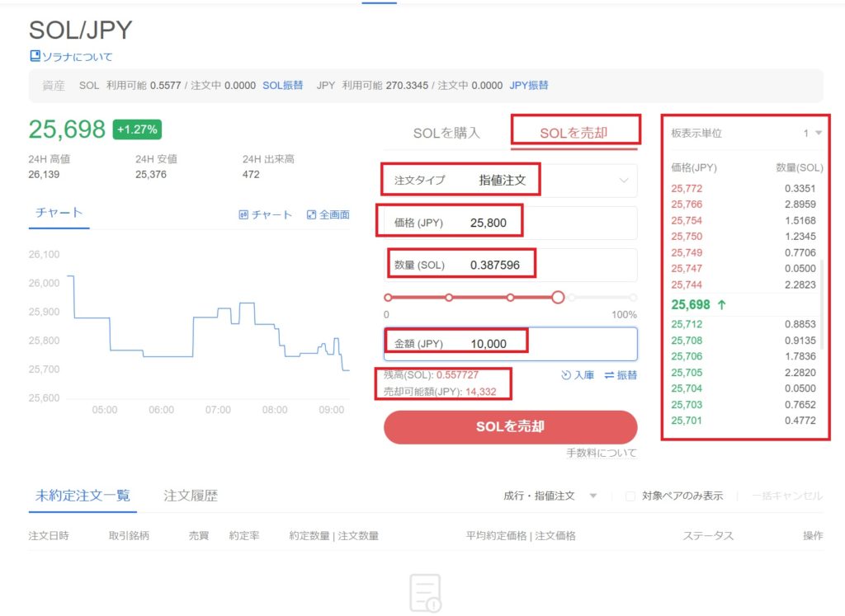
Task: Click the 一括キャンセル button
Action: [787, 496]
